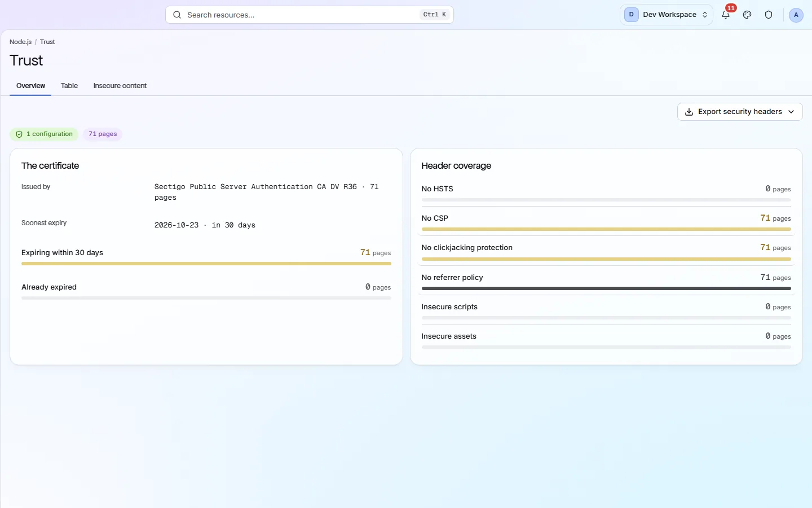Click the Soonest expiry label
This screenshot has width=812, height=508.
pos(44,223)
